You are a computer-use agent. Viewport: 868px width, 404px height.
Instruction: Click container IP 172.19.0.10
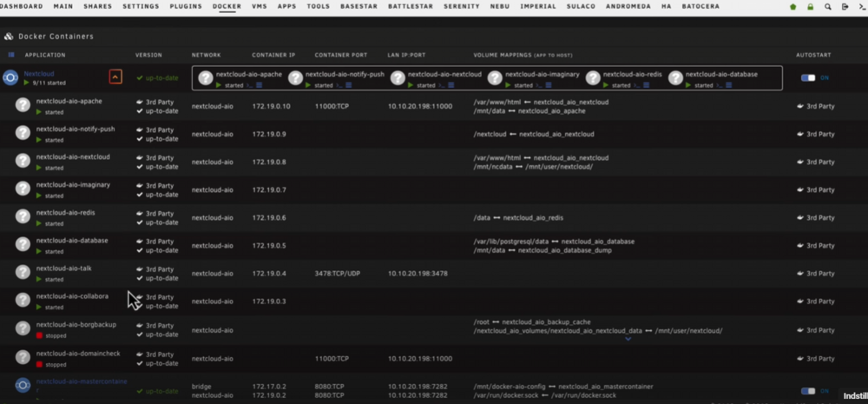pyautogui.click(x=271, y=106)
